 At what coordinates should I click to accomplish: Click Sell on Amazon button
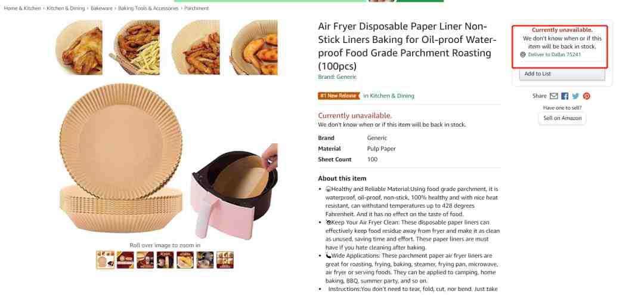(x=562, y=118)
